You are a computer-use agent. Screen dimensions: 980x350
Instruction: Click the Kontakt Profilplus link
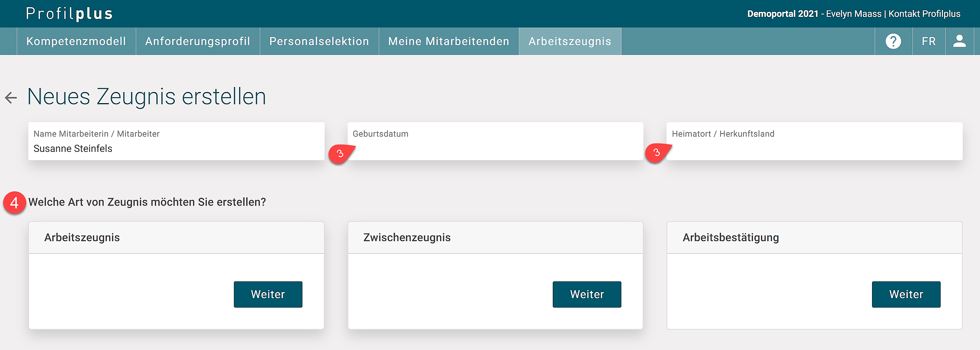924,14
